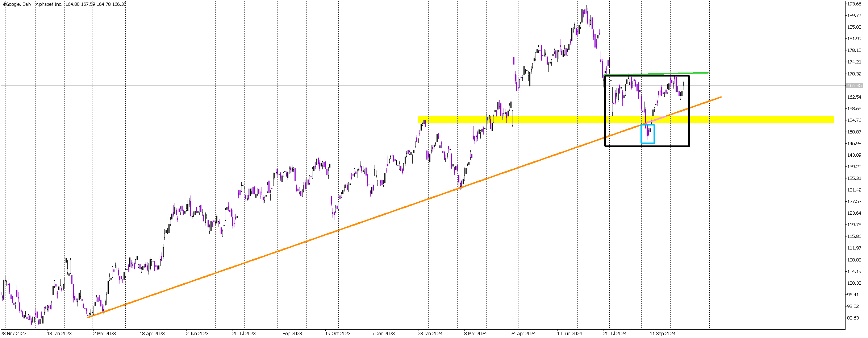Click the '5 Sep 2023' date label
Viewport: 868px width, 338px height.
point(290,334)
